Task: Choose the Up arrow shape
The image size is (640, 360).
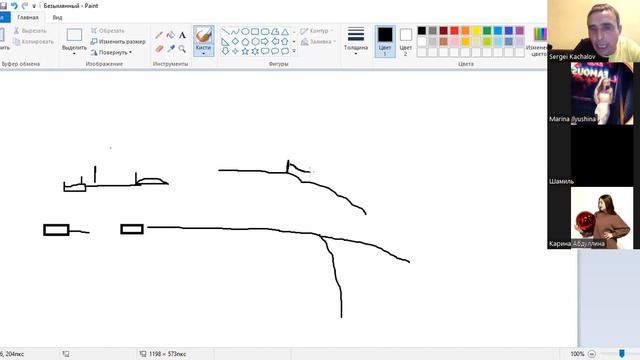Action: (x=284, y=41)
